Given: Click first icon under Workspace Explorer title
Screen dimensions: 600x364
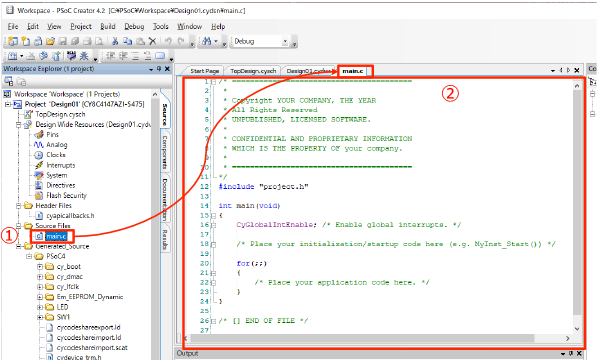Looking at the screenshot, I should 8,82.
